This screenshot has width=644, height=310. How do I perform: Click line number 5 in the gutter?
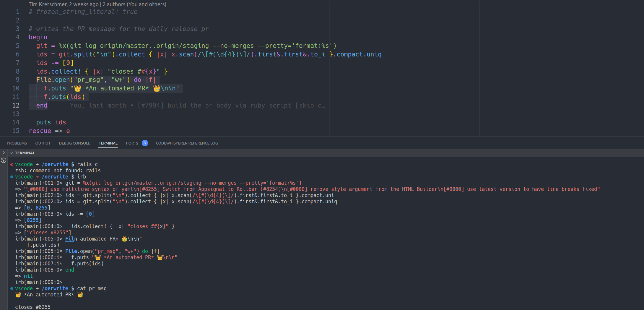pos(18,46)
